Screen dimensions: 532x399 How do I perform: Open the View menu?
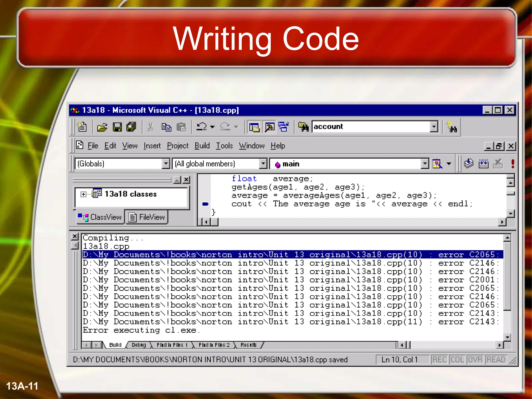coord(130,146)
